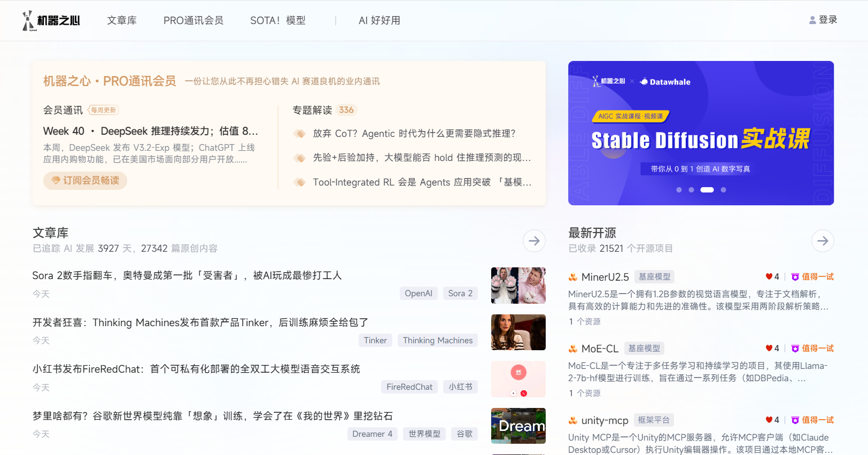The width and height of the screenshot is (868, 455).
Task: Click the 基座模型 tag beside MinerU2.5
Action: pos(654,276)
